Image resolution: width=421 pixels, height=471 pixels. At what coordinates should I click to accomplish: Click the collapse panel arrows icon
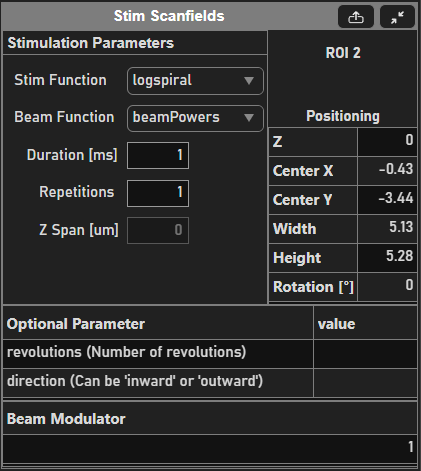pyautogui.click(x=397, y=17)
